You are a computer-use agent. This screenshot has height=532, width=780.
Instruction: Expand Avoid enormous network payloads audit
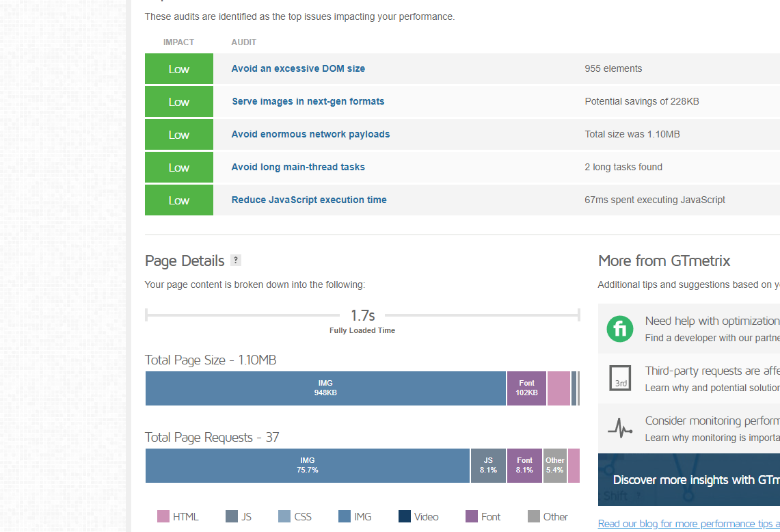tap(310, 135)
